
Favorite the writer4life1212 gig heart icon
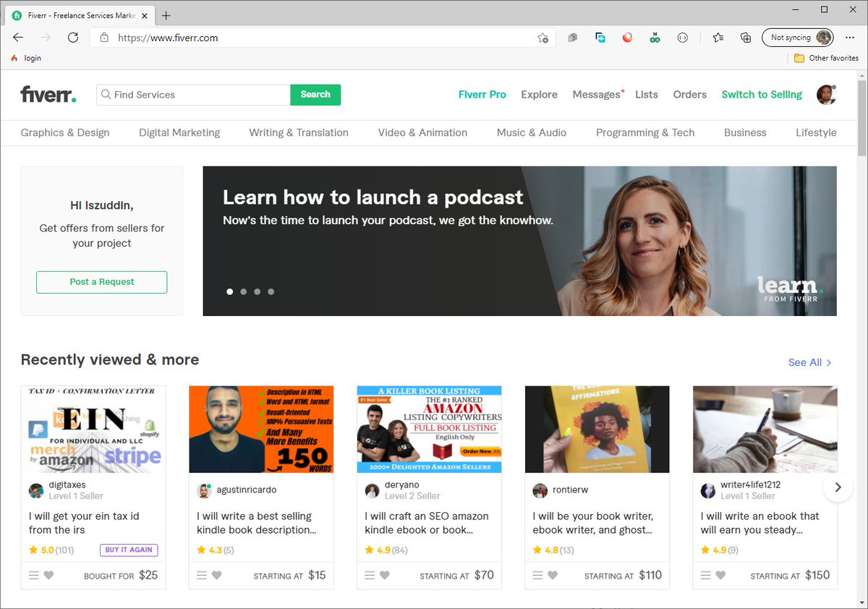pyautogui.click(x=720, y=576)
